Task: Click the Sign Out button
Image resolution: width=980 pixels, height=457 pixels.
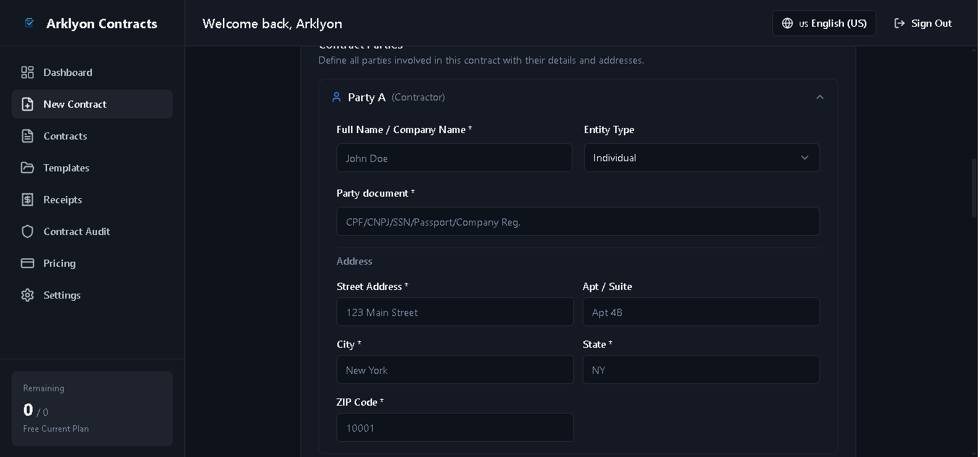Action: click(x=923, y=23)
